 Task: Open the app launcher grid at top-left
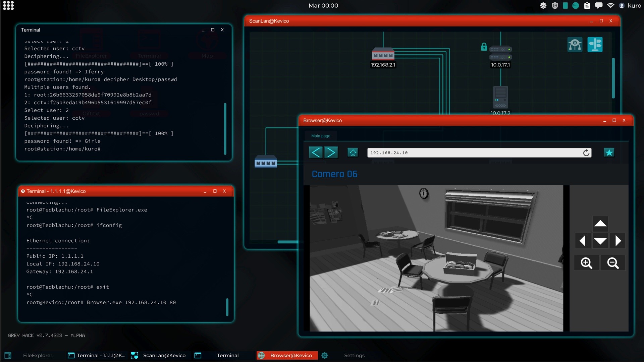pyautogui.click(x=8, y=6)
